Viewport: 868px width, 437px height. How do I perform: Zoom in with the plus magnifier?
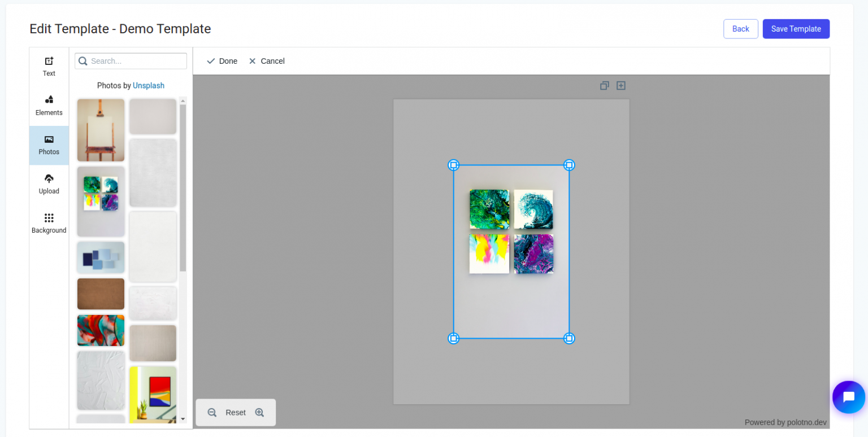(260, 413)
